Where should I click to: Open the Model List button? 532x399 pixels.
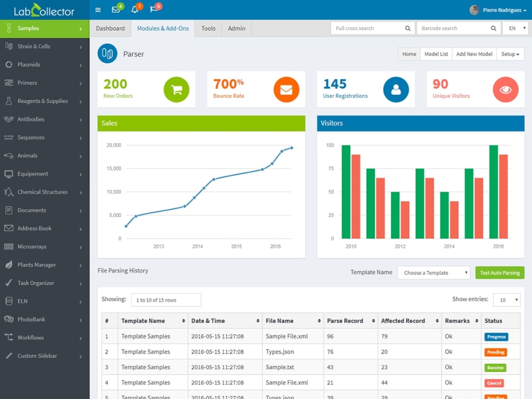(x=436, y=54)
